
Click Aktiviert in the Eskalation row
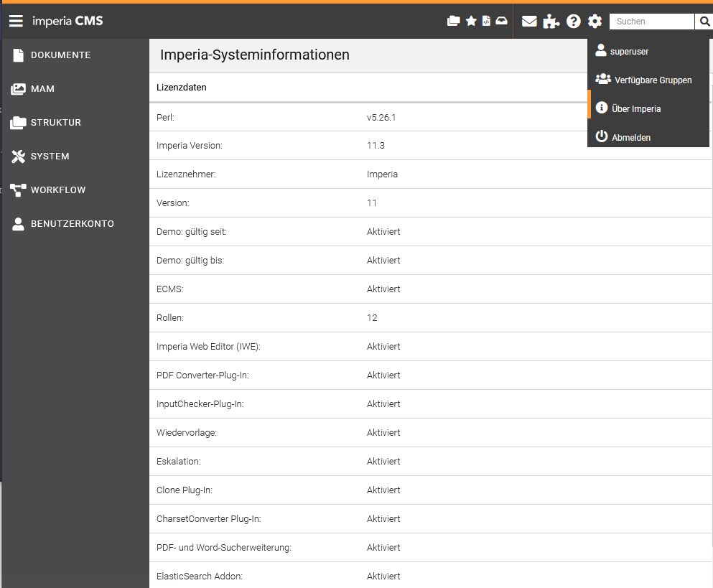coord(383,462)
